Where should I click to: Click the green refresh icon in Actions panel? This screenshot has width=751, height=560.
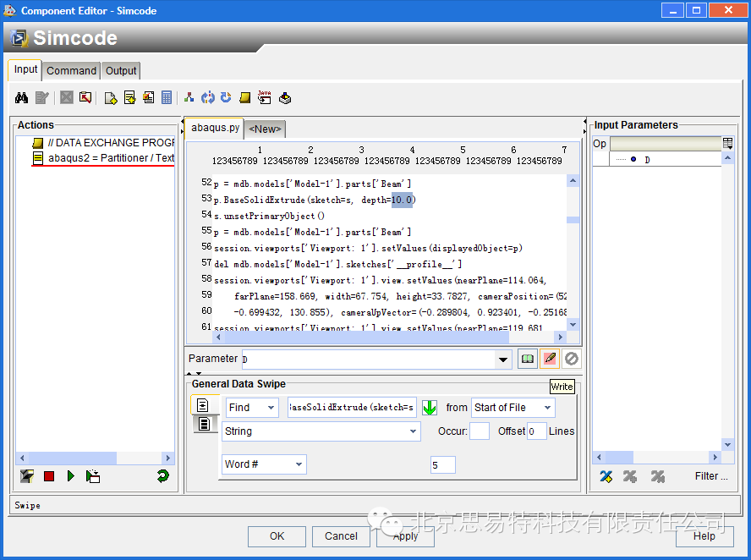point(162,477)
